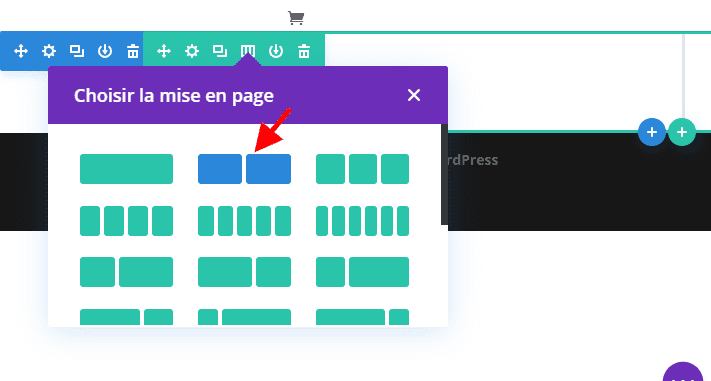Duplicate the row from green toolbar
Image resolution: width=711 pixels, height=381 pixels.
click(x=220, y=51)
